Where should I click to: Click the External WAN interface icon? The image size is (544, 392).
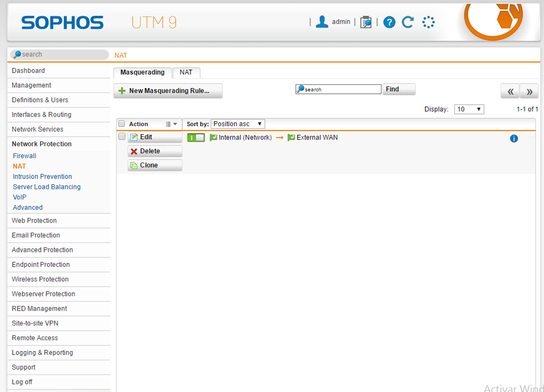tap(291, 138)
